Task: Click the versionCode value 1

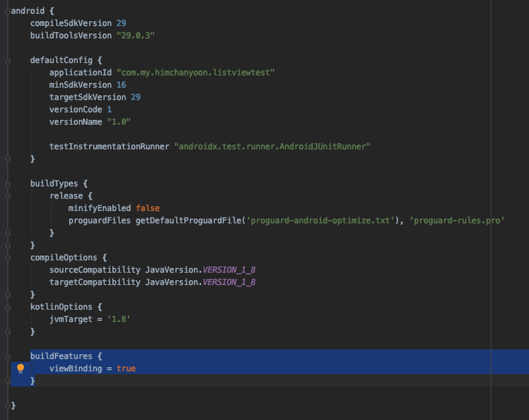Action: tap(110, 110)
